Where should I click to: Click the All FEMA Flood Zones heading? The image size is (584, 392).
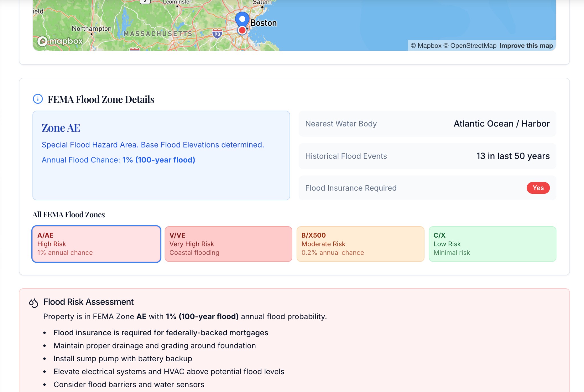click(68, 215)
